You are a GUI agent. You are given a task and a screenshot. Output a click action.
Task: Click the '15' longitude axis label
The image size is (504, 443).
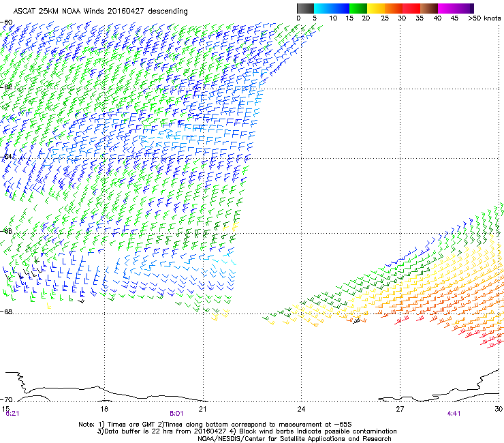click(x=5, y=408)
